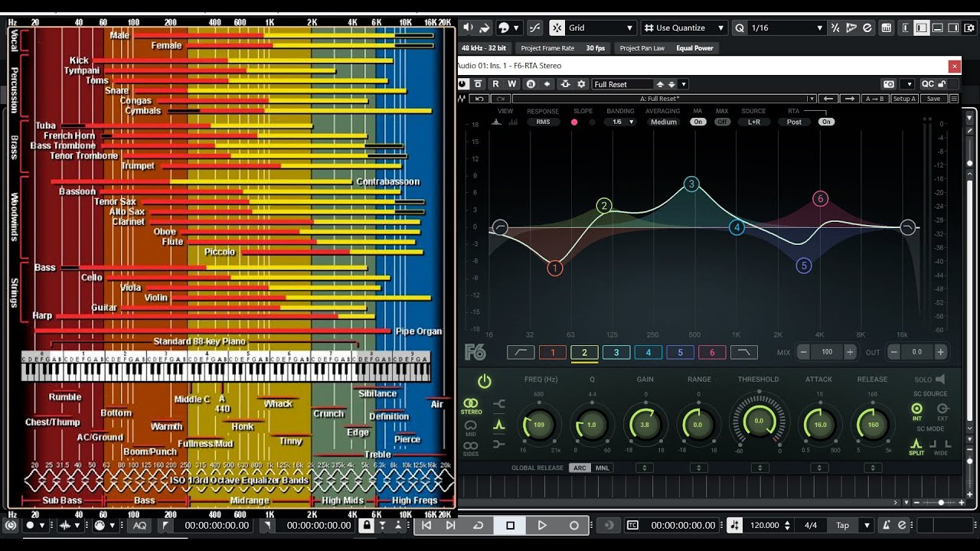Toggle RTA On switch

coord(826,122)
